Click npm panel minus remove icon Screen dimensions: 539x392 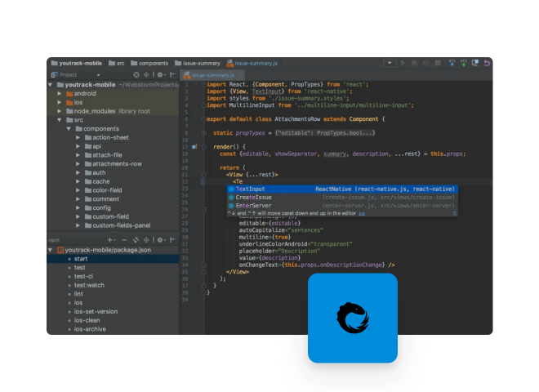pyautogui.click(x=124, y=240)
